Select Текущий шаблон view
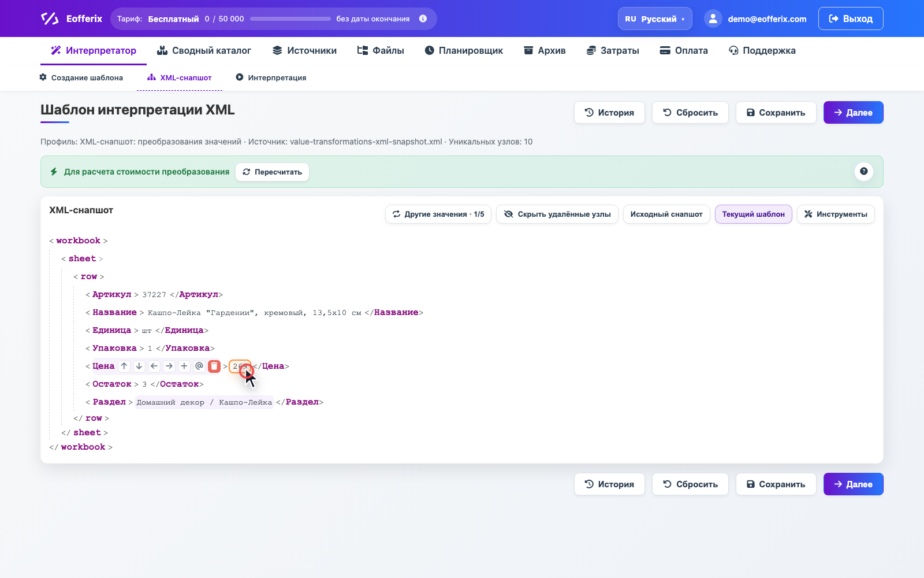Screen dimensions: 924x578 (753, 214)
